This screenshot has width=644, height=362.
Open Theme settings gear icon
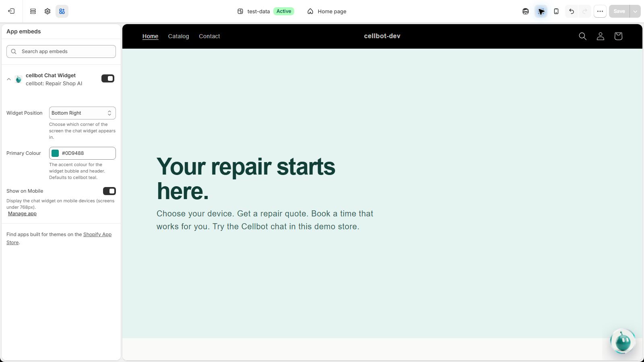point(47,11)
